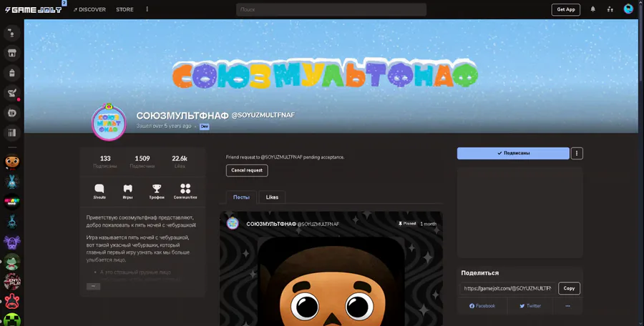
Task: Open the friends list icon
Action: 610,9
